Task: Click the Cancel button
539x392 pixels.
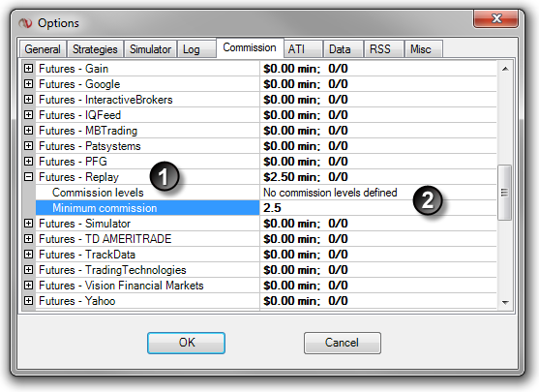Action: (x=343, y=343)
